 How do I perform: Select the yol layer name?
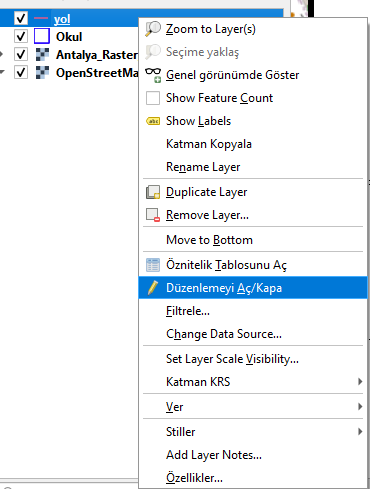[62, 19]
